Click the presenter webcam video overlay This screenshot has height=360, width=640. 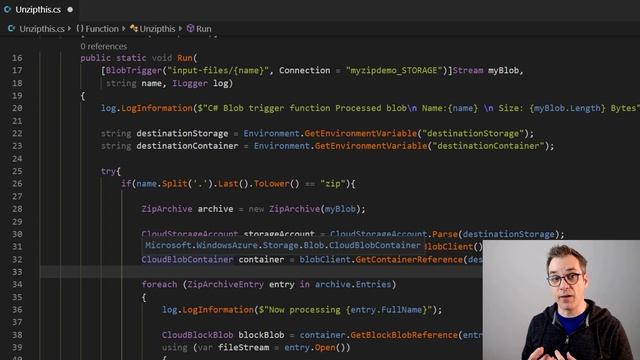(x=561, y=300)
